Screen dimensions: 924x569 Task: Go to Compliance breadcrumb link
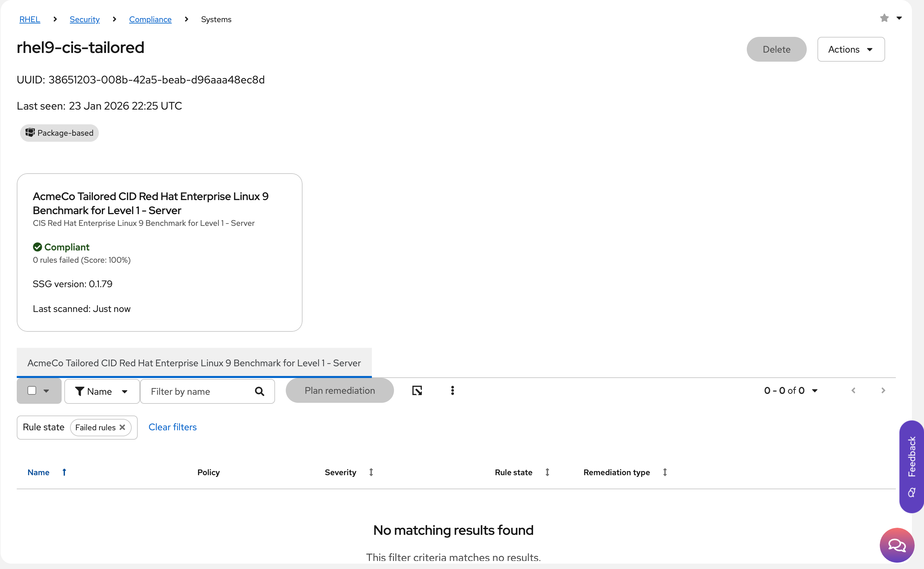(150, 19)
